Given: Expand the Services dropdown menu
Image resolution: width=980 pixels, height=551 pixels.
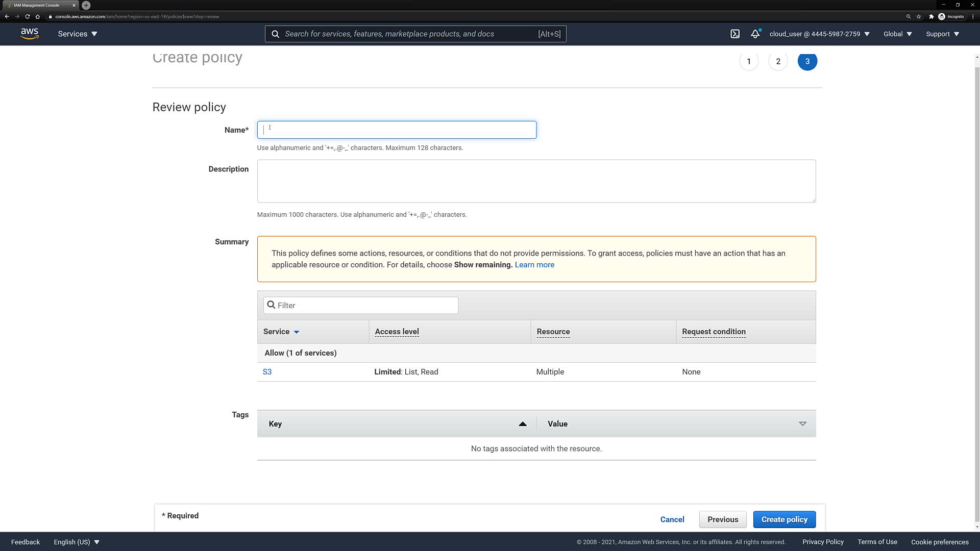Looking at the screenshot, I should tap(77, 34).
